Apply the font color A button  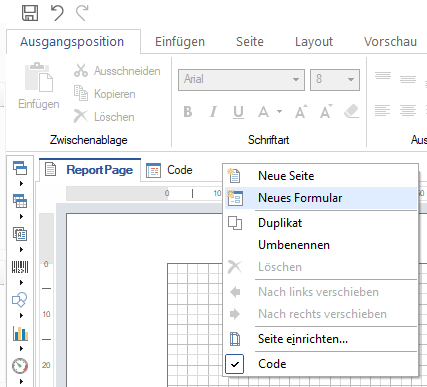point(263,112)
